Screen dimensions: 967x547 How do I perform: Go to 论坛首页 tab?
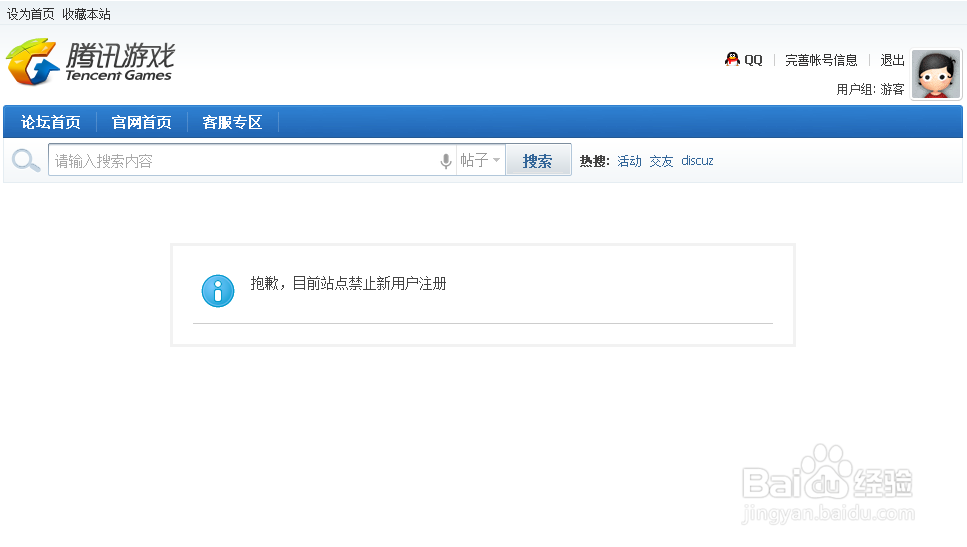(x=51, y=122)
